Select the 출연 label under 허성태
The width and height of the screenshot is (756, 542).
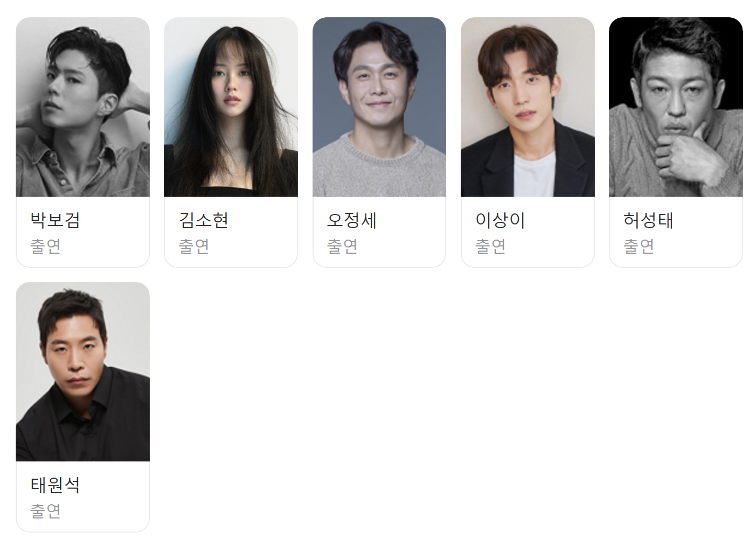[639, 246]
